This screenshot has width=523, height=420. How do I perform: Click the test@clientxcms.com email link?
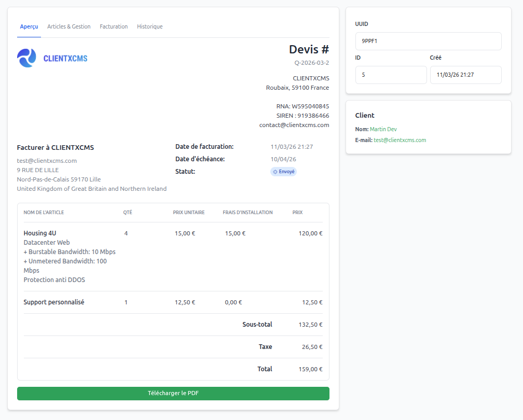(x=400, y=140)
